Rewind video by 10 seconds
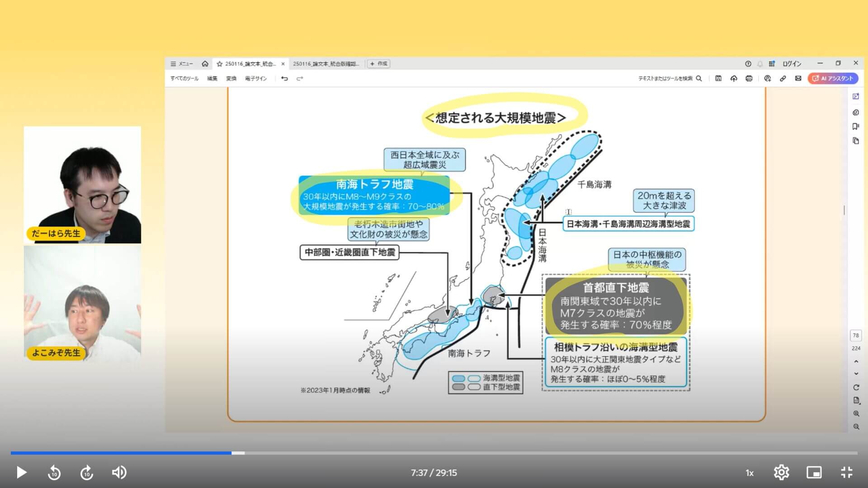The width and height of the screenshot is (868, 488). click(54, 473)
